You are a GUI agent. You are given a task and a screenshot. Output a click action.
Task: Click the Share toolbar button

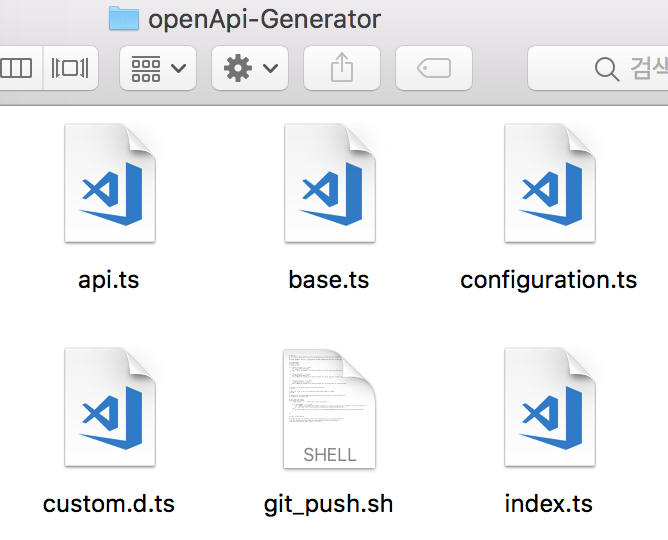342,68
